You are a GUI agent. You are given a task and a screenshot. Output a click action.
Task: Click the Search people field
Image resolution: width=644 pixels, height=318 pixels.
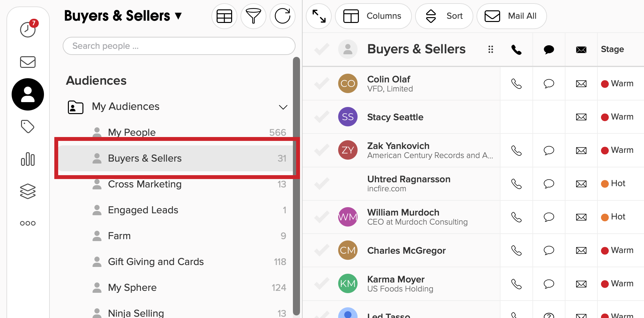click(179, 46)
